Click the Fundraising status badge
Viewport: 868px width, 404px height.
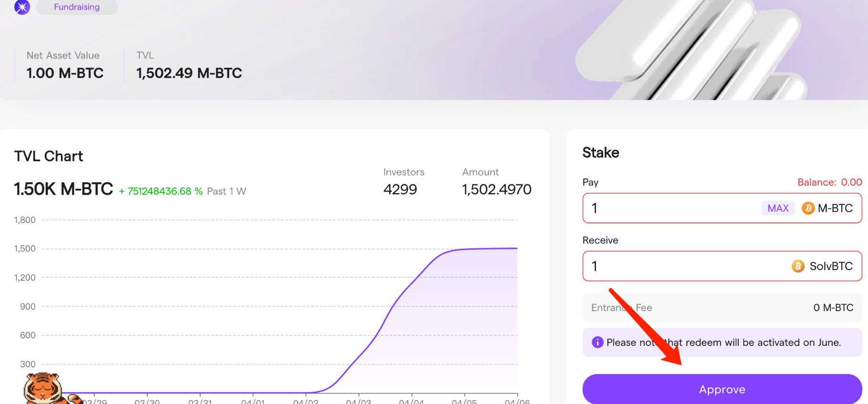pos(77,7)
